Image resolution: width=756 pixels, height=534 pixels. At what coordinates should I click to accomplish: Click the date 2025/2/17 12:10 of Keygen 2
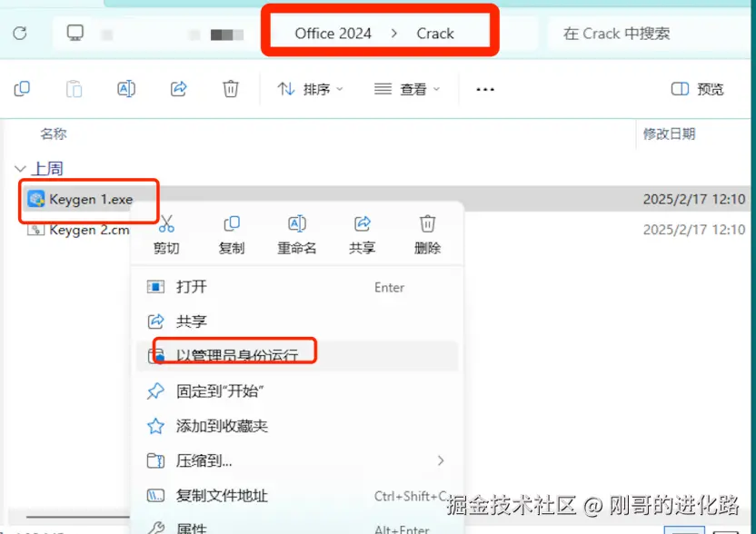pos(694,230)
